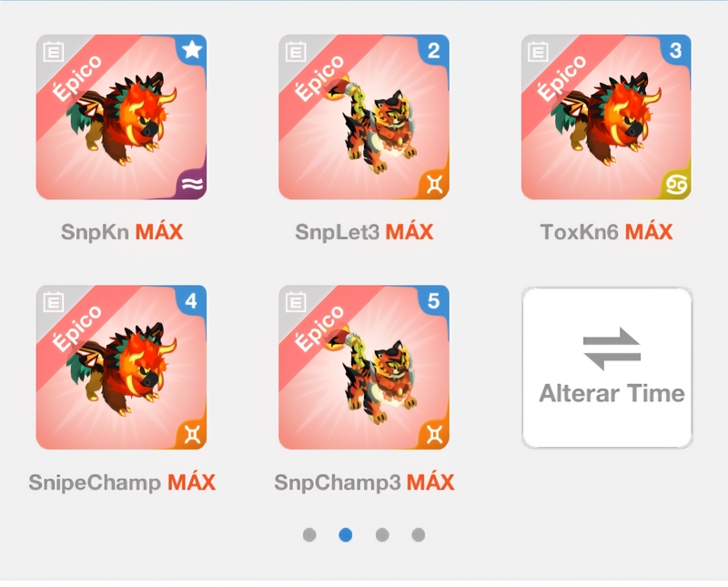The width and height of the screenshot is (728, 587).
Task: Tap the orange zodiac icon on SnpLet3
Action: (435, 185)
